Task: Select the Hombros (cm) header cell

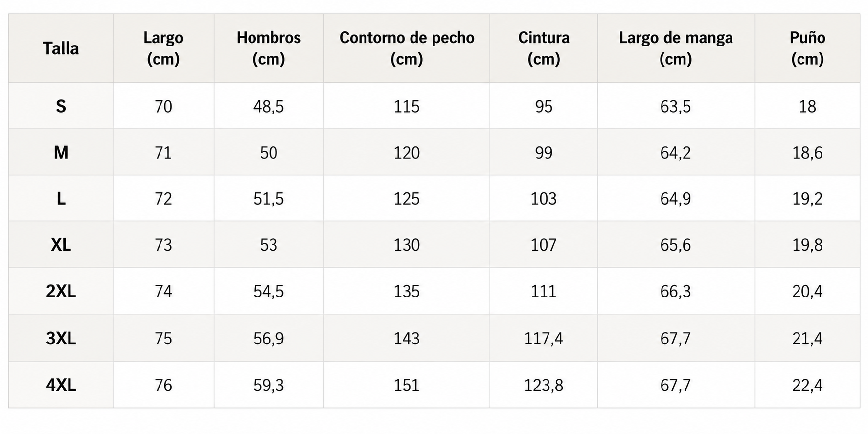Action: 269,48
